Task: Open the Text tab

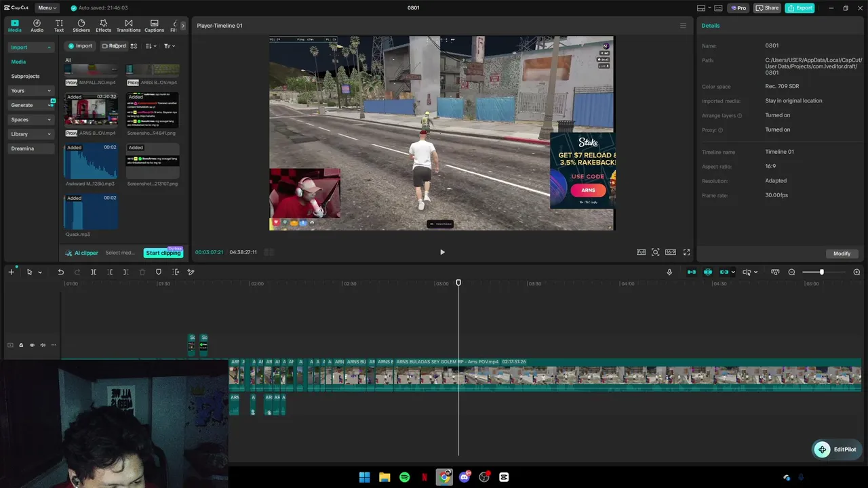Action: pyautogui.click(x=59, y=26)
